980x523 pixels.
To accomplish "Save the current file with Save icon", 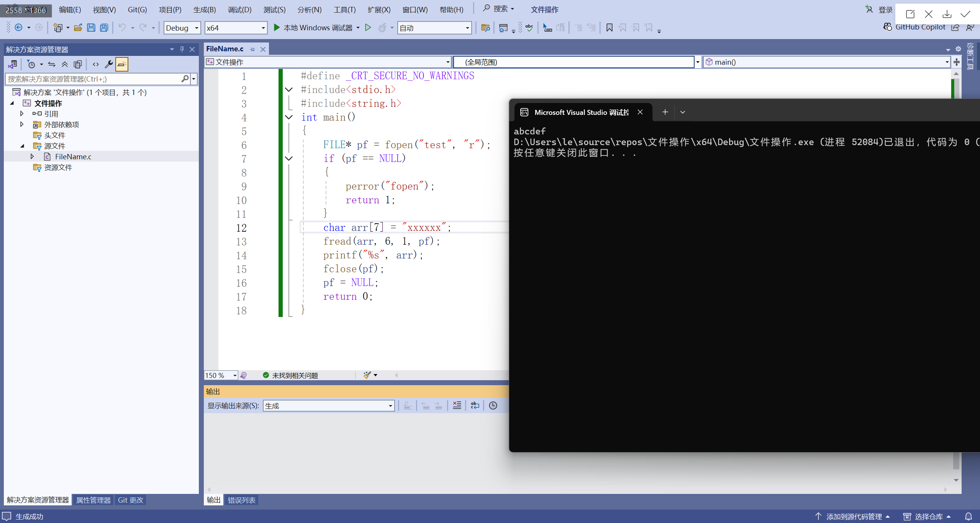I will pyautogui.click(x=91, y=28).
